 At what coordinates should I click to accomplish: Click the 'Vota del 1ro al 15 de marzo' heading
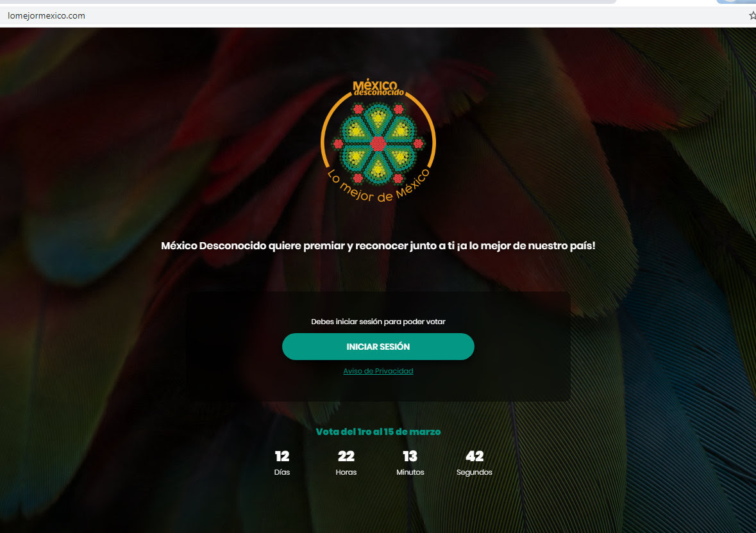378,432
